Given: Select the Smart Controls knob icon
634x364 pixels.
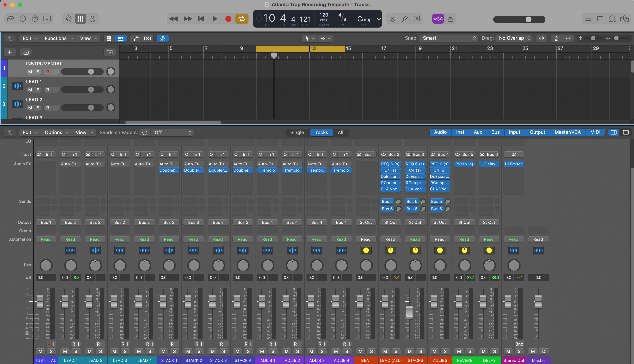Looking at the screenshot, I should [x=68, y=19].
